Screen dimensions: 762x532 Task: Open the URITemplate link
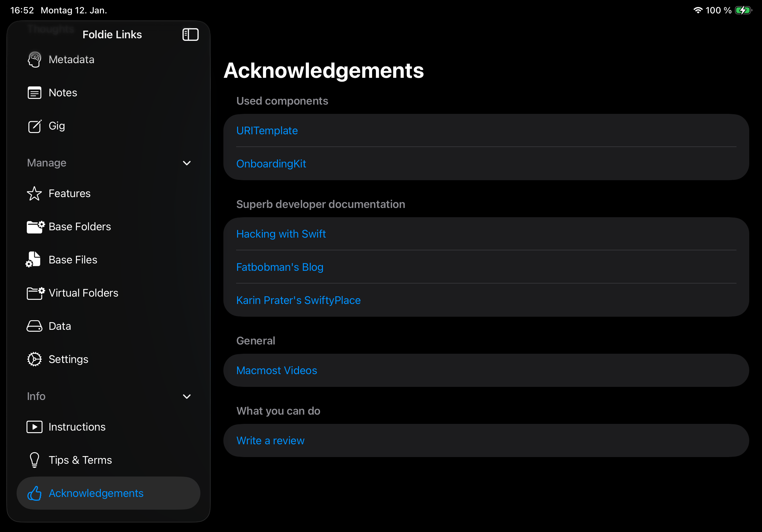[267, 130]
